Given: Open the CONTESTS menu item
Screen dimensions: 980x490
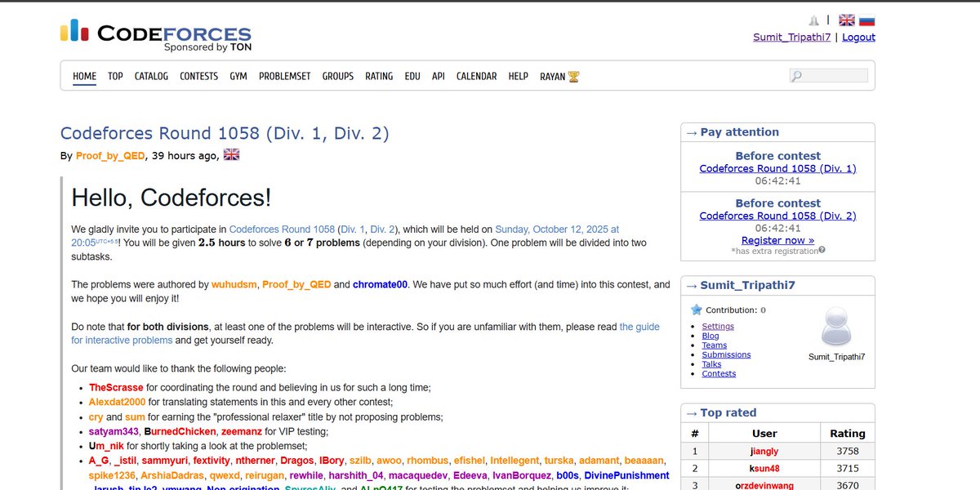Looking at the screenshot, I should [198, 76].
